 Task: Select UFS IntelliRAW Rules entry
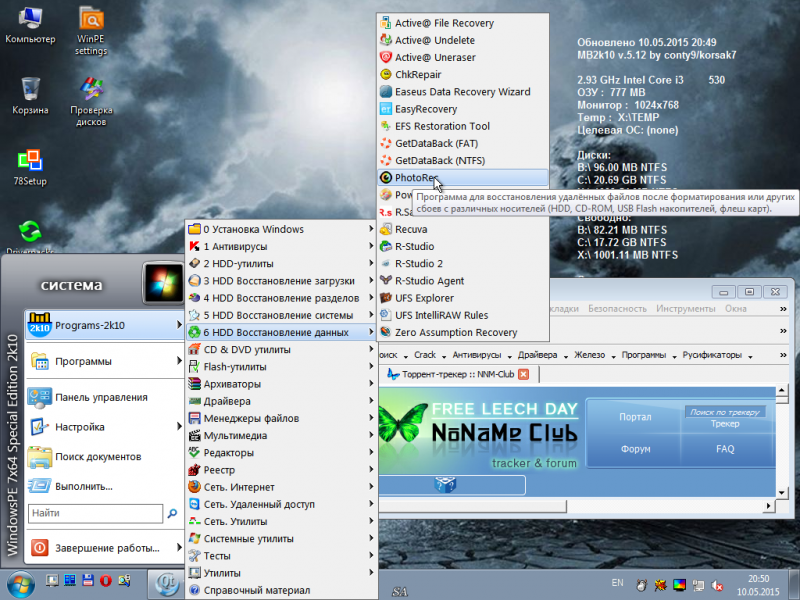[463, 315]
